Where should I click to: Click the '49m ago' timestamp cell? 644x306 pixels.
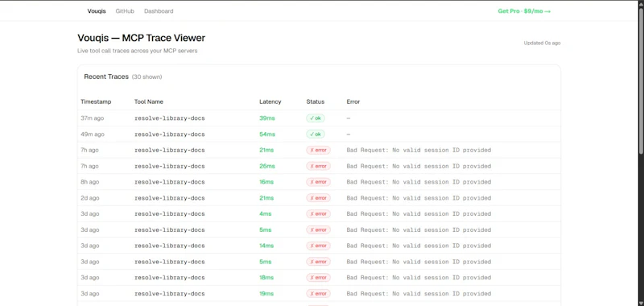pos(93,134)
